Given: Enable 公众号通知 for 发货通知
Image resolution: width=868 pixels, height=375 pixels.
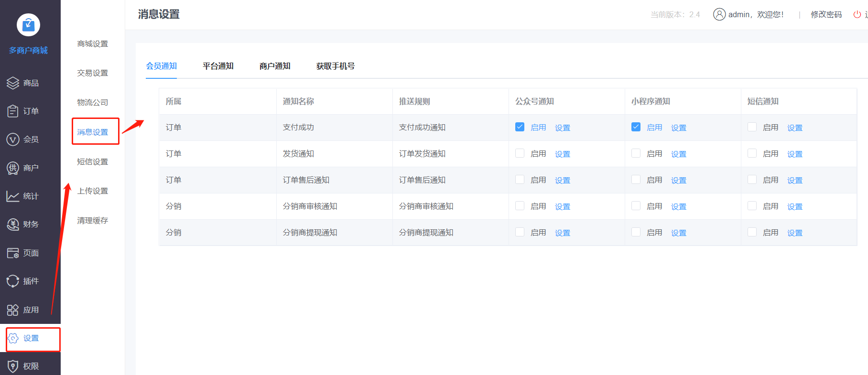Looking at the screenshot, I should [x=520, y=153].
